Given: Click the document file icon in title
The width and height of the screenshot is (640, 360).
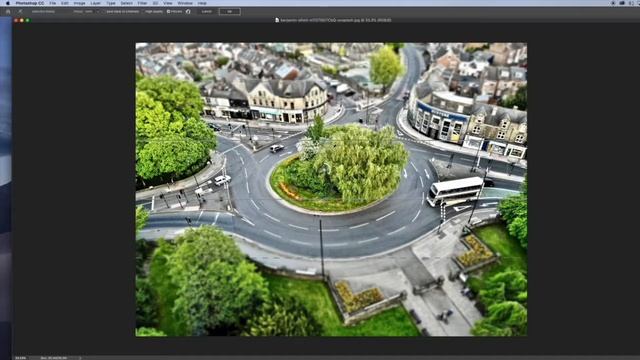Looking at the screenshot, I should (277, 20).
